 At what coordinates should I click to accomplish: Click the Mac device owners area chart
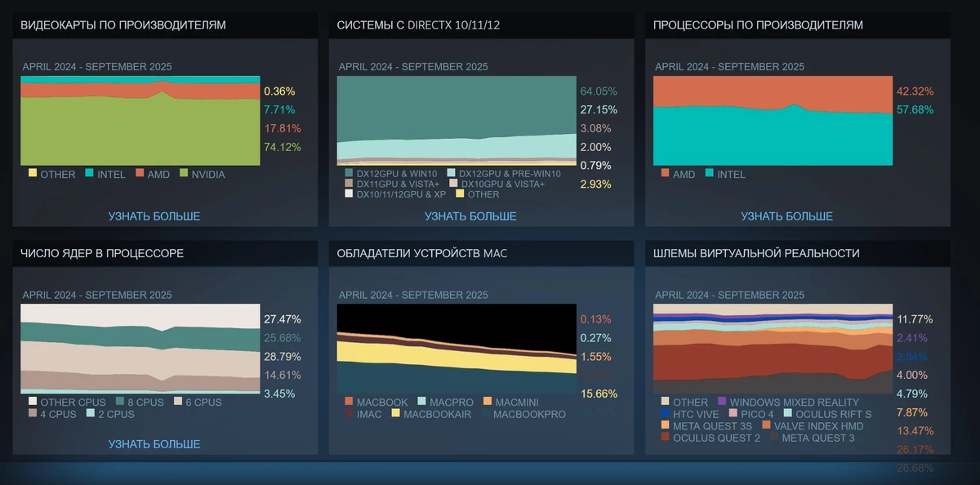456,349
